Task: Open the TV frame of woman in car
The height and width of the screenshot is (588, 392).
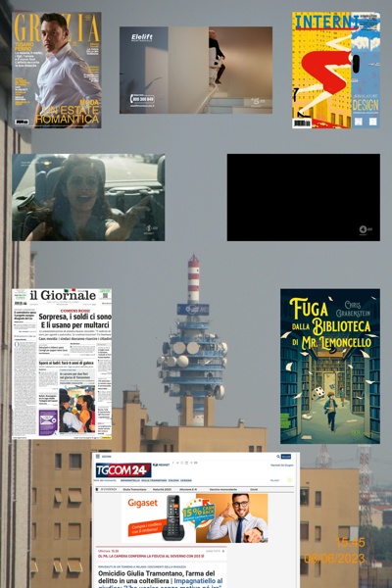Action: pos(88,197)
